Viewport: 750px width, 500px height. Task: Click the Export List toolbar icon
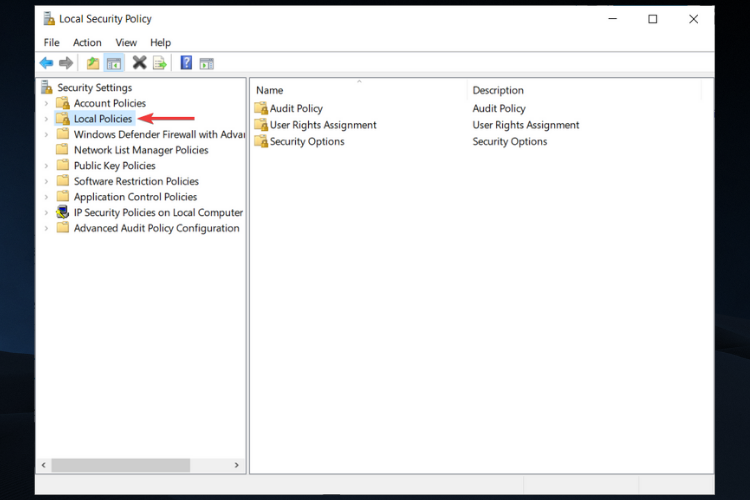(x=160, y=63)
